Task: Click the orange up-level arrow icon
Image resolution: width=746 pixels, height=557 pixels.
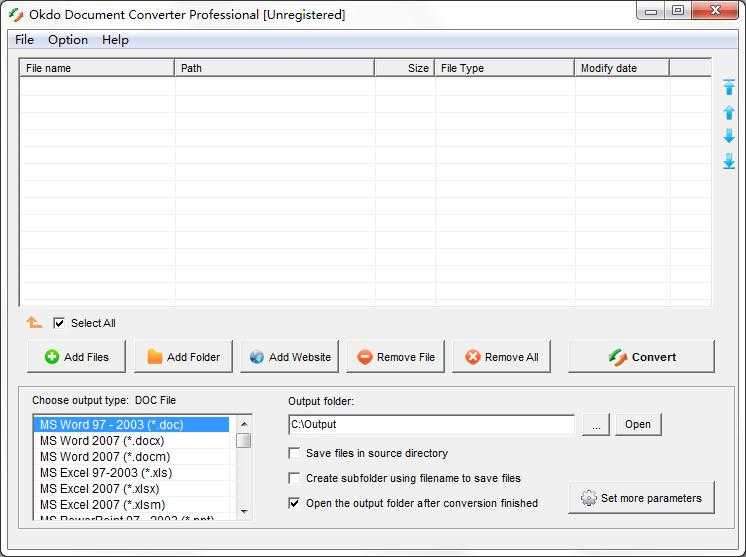Action: 34,323
